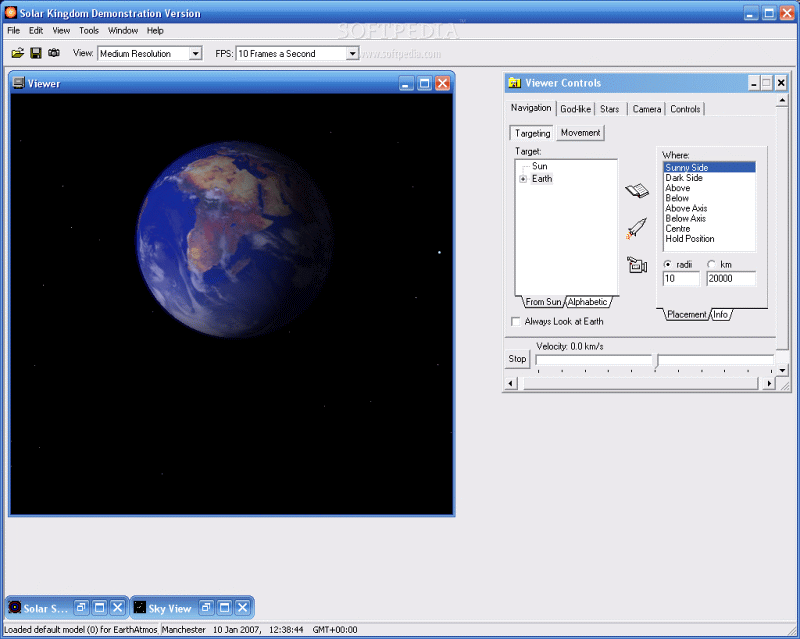Viewport: 800px width, 639px height.
Task: Click the radii value input field
Action: [681, 278]
